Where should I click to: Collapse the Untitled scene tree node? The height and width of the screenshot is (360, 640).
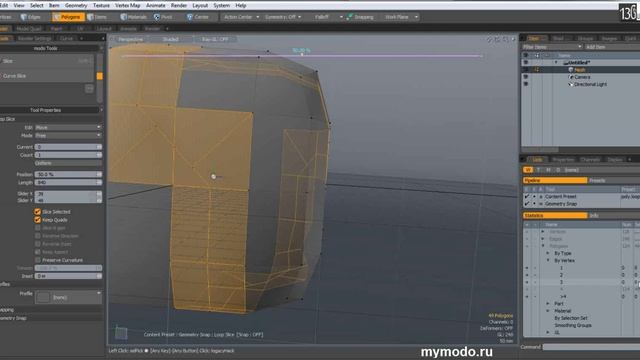point(556,62)
